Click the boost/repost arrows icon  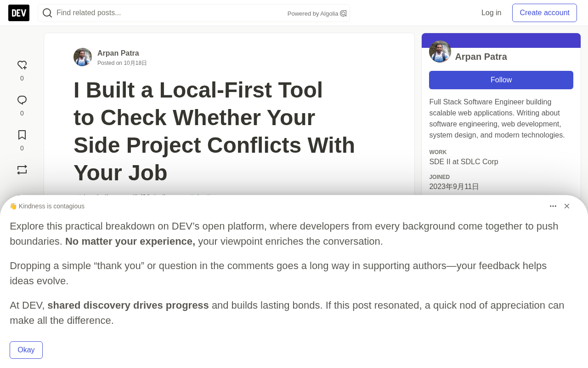[x=22, y=170]
